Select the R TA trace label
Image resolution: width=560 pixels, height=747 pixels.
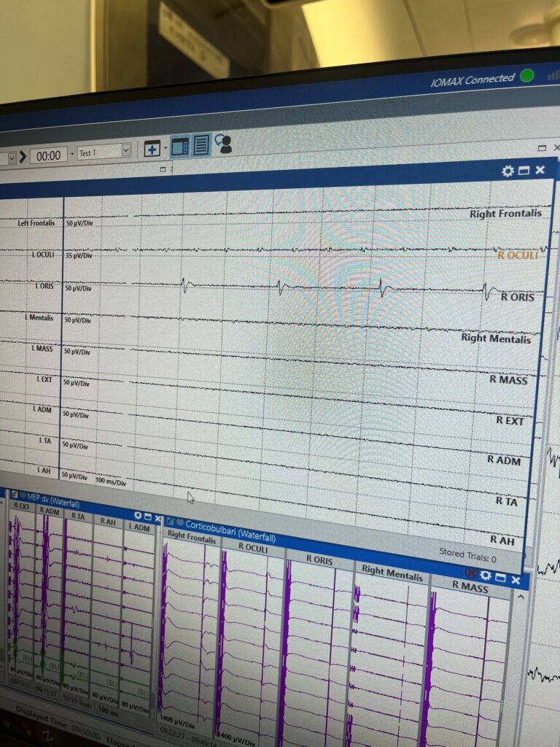tap(506, 500)
